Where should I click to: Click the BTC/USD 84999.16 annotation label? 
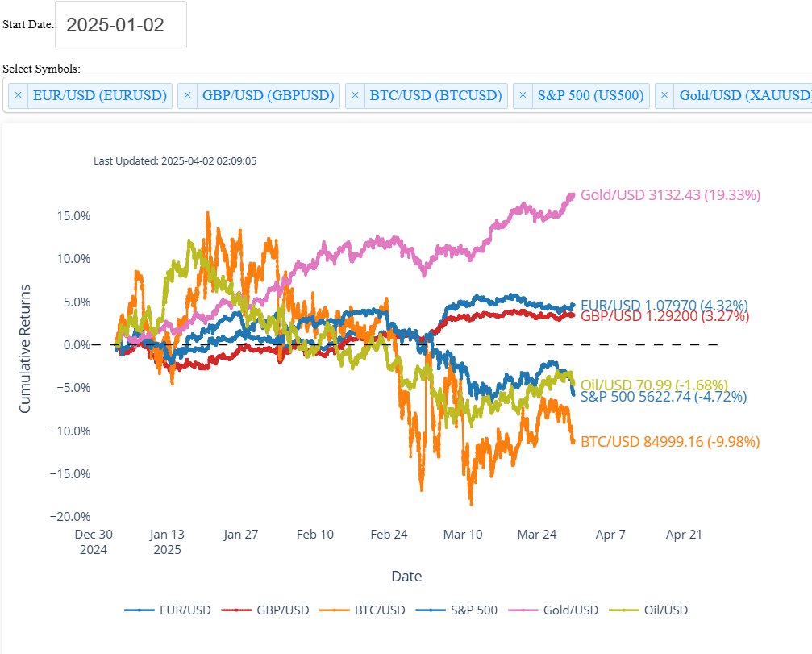668,442
